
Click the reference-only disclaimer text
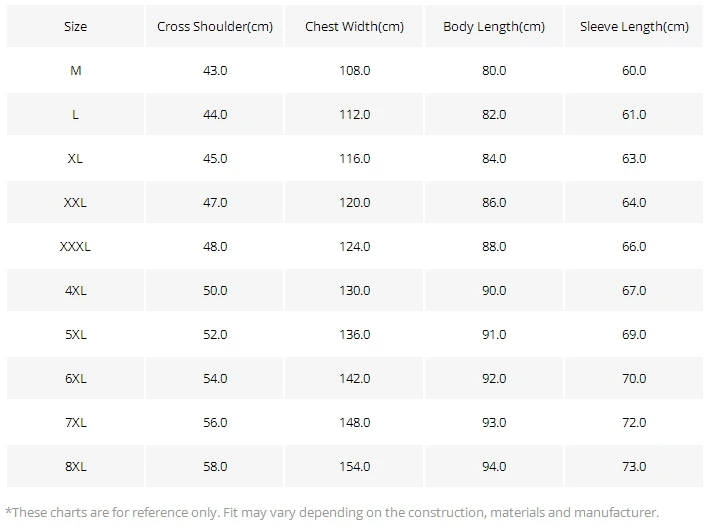point(332,512)
